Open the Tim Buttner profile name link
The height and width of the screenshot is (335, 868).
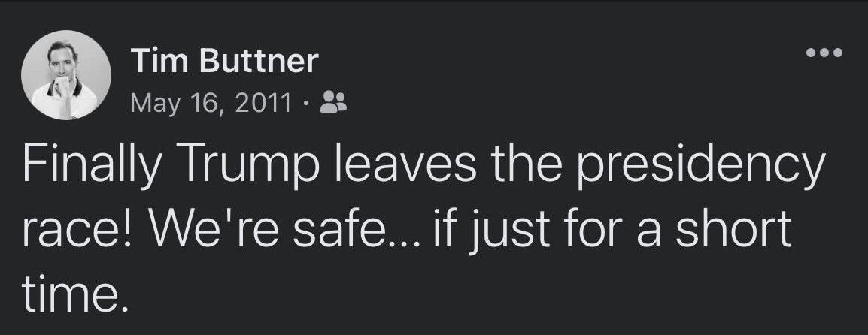coord(224,60)
